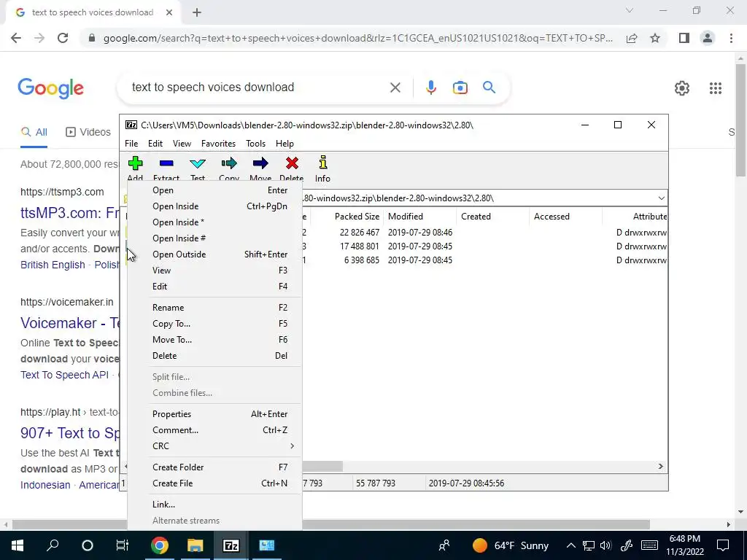The height and width of the screenshot is (560, 747).
Task: Choose Properties in the context menu
Action: coord(215,414)
